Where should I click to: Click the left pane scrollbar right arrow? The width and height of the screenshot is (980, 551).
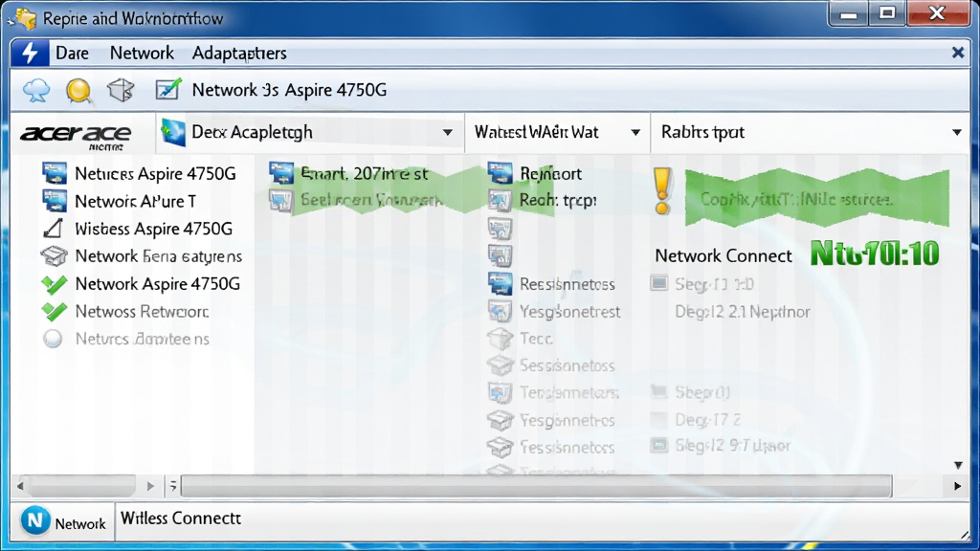click(150, 485)
